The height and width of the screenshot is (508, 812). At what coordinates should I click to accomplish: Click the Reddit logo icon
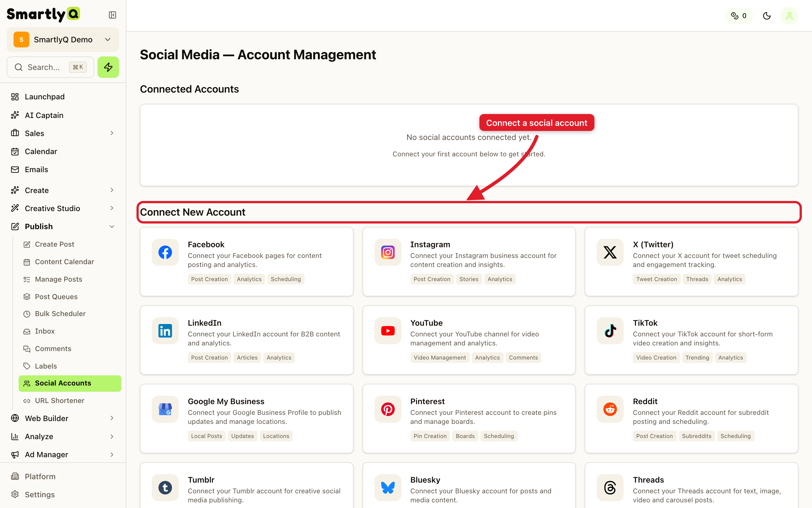(610, 409)
